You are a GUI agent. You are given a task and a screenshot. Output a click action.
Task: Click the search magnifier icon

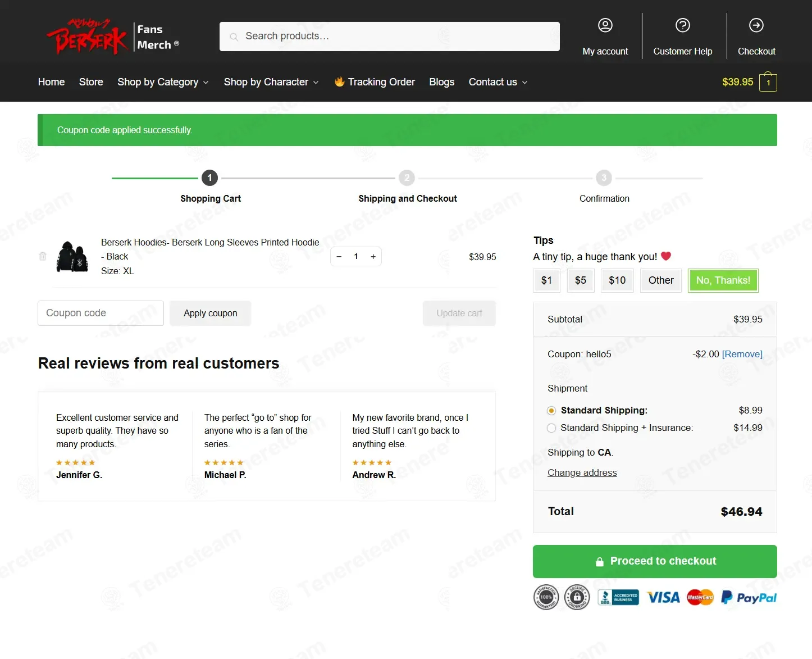[234, 37]
